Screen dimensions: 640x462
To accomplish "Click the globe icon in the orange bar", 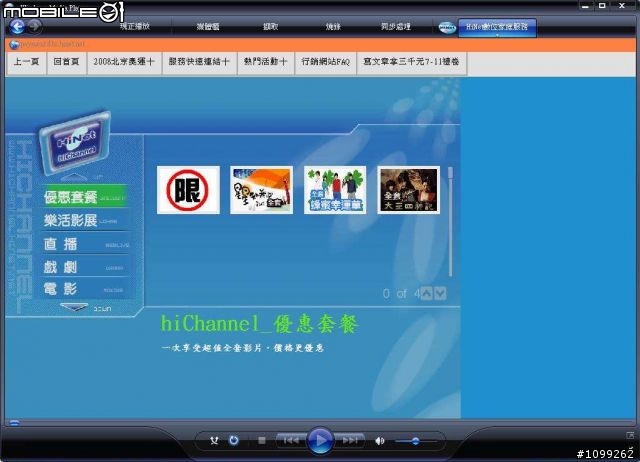I will (15, 44).
